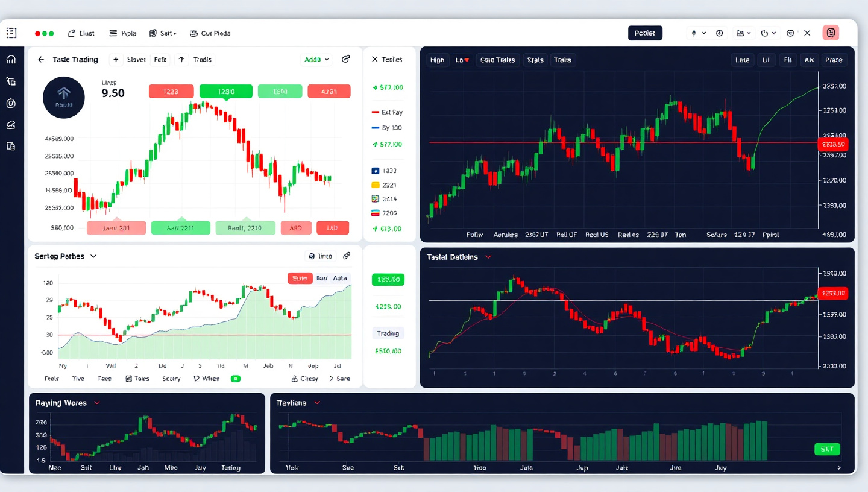The image size is (868, 492).
Task: Click the red price tag on the right axis
Action: click(833, 144)
